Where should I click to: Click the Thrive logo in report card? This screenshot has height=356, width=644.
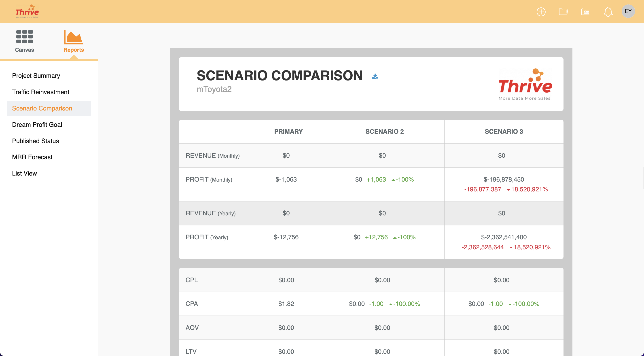pyautogui.click(x=525, y=85)
